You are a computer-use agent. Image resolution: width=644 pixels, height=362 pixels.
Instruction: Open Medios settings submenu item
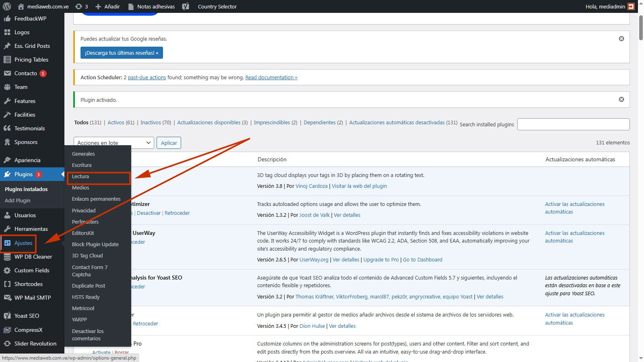coord(80,187)
